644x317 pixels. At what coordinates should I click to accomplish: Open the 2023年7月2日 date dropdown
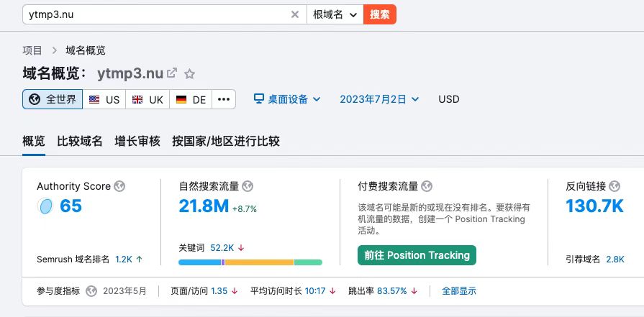coord(379,99)
